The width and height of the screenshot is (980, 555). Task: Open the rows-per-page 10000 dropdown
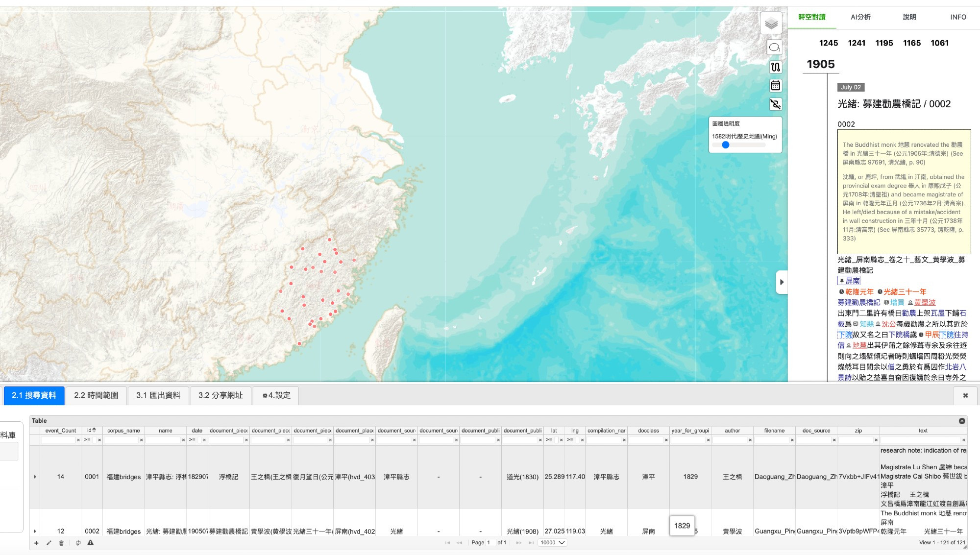click(x=552, y=543)
